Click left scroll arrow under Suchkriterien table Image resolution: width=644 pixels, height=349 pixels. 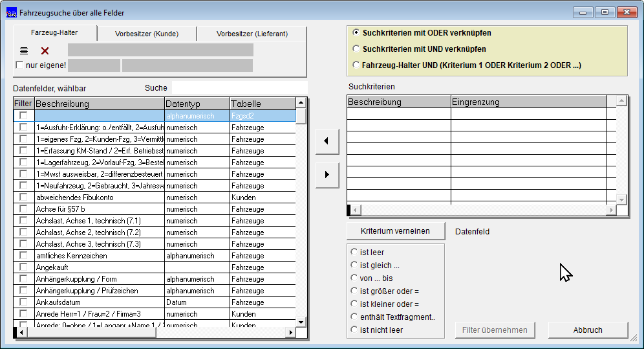tap(356, 210)
